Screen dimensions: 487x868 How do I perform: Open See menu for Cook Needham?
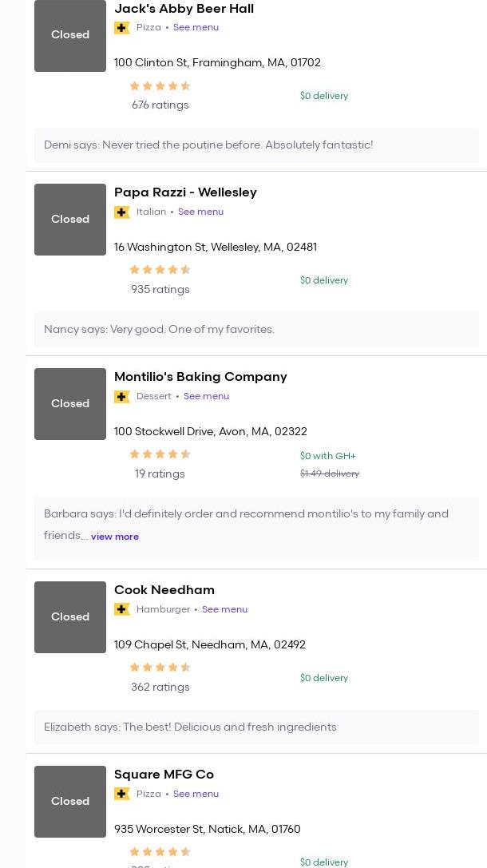pyautogui.click(x=224, y=609)
